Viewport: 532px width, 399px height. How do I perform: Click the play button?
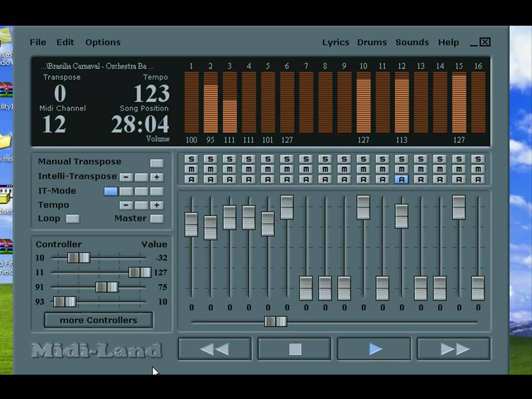coord(374,349)
